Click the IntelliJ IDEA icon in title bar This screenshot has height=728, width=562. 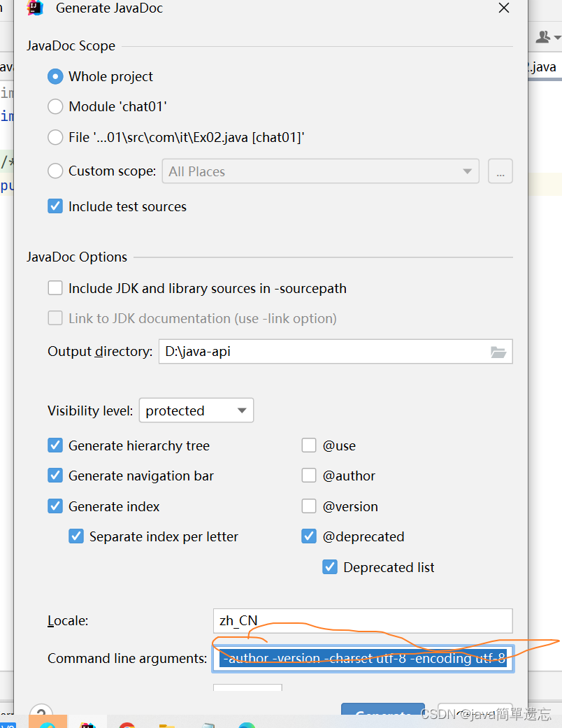coord(35,8)
